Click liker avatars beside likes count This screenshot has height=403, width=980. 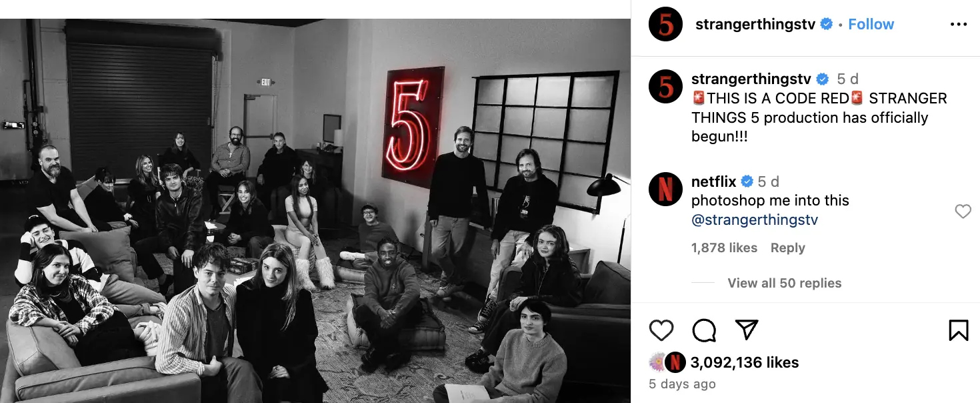(x=667, y=362)
